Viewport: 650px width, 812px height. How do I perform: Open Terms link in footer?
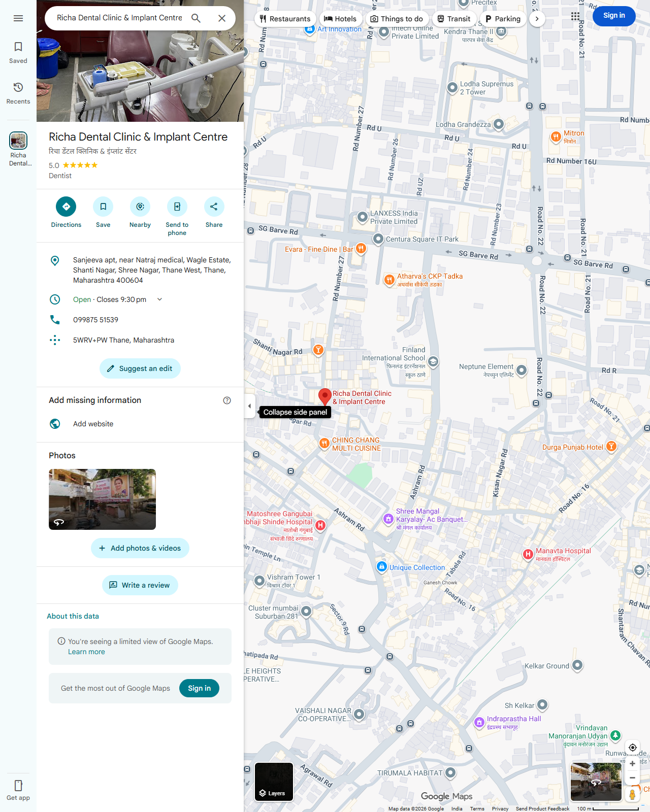pyautogui.click(x=477, y=808)
